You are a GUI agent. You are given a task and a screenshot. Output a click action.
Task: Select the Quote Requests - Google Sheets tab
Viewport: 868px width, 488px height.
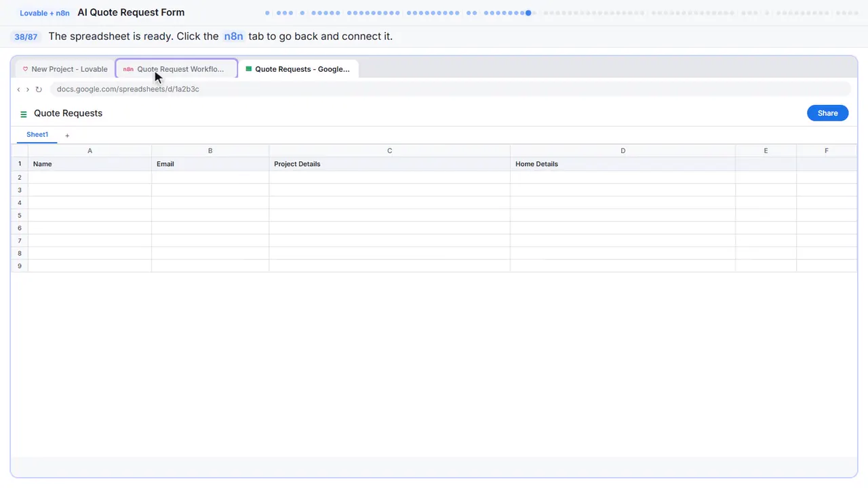pos(298,69)
